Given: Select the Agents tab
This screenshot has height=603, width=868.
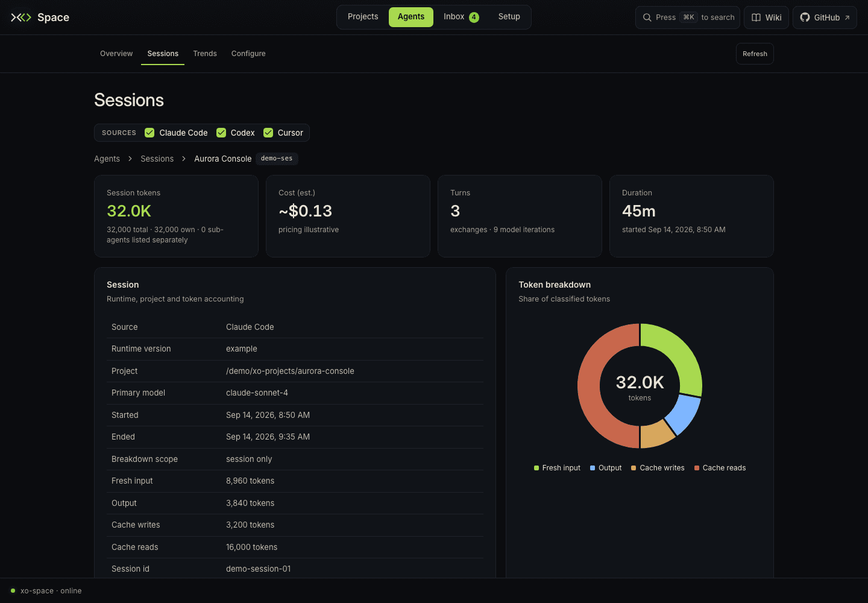Looking at the screenshot, I should 411,17.
